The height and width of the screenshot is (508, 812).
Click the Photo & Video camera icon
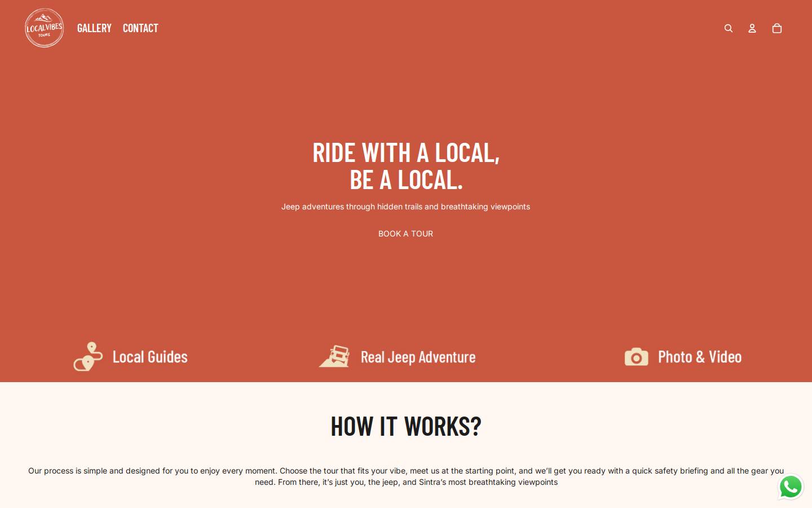(637, 357)
